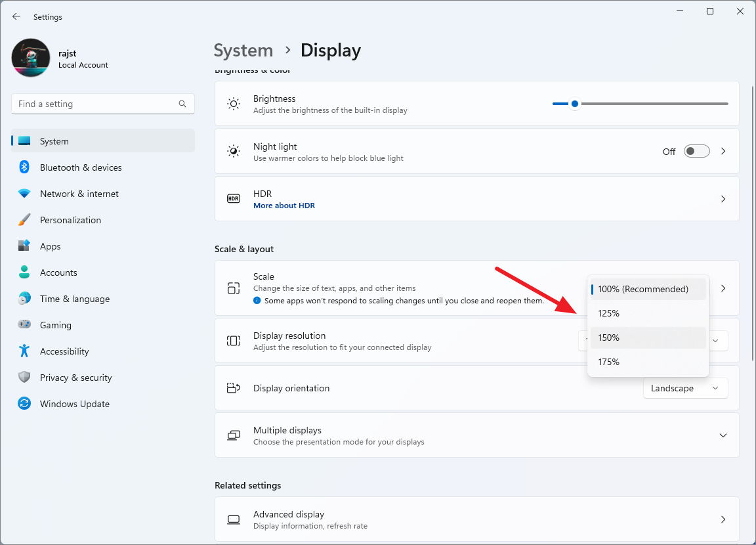The width and height of the screenshot is (756, 545).
Task: Toggle the Night light switch
Action: [x=697, y=152]
